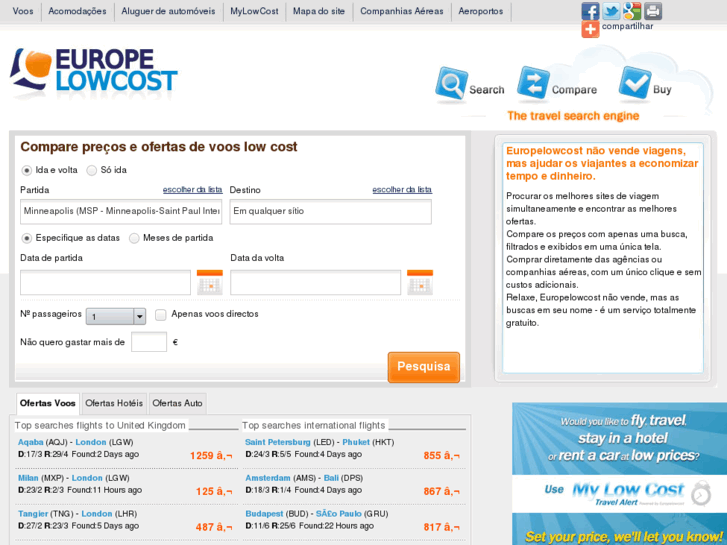Open Aluguer de automóveis menu
The height and width of the screenshot is (545, 727).
coord(168,11)
